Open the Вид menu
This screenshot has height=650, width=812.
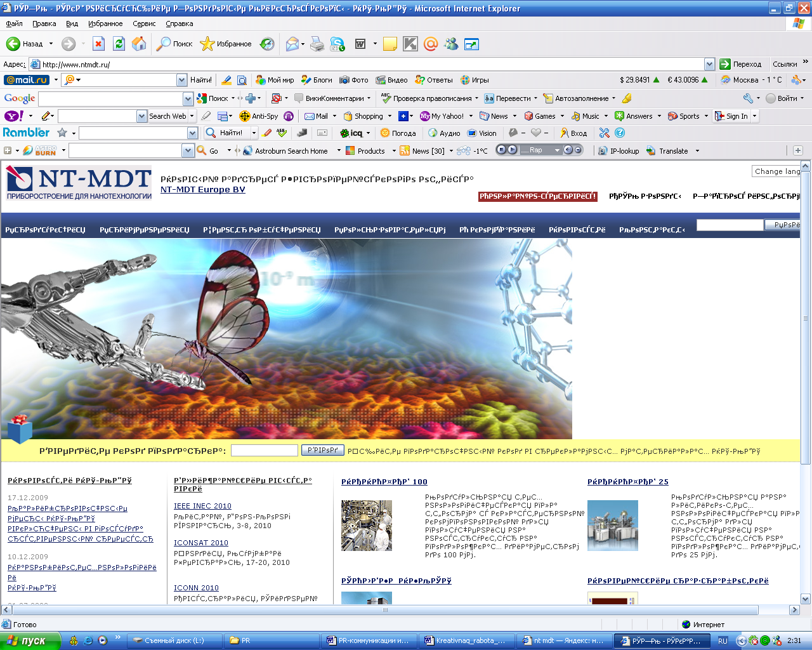click(x=72, y=23)
